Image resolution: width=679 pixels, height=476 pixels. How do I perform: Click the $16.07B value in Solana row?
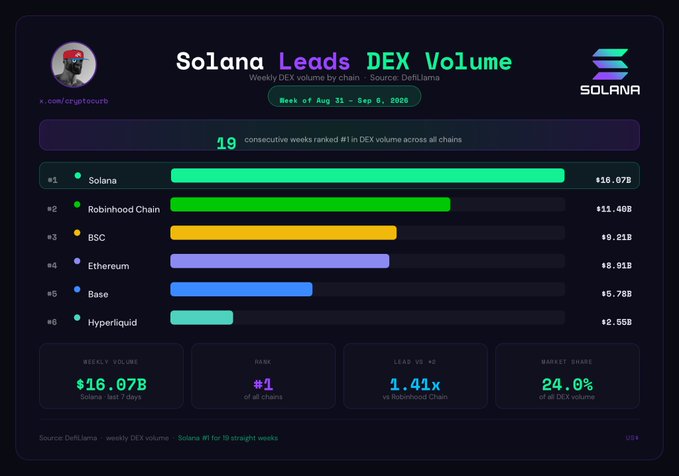coord(613,180)
